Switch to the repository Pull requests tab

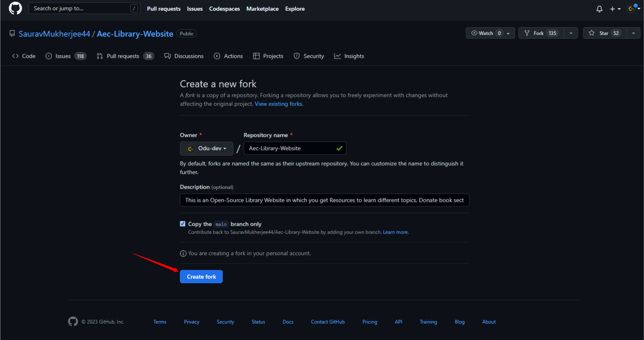point(125,56)
